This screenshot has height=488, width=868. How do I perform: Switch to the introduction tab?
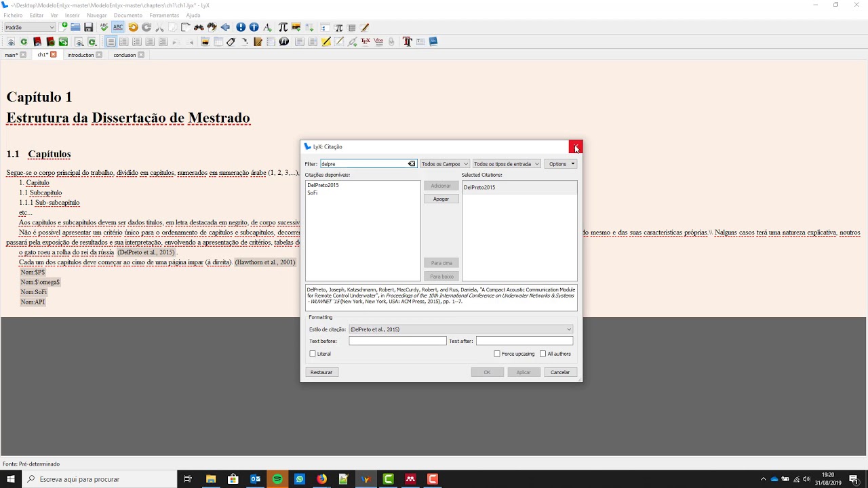(81, 55)
